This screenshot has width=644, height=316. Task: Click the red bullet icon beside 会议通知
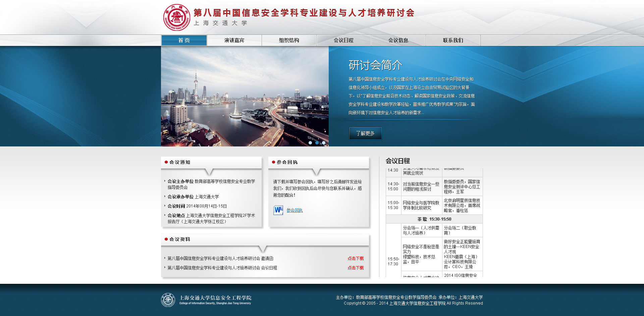(166, 162)
